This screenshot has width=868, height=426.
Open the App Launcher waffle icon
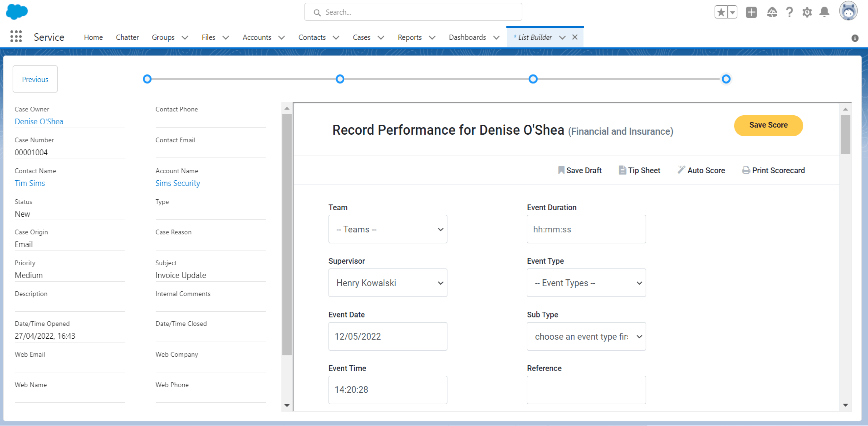[16, 37]
